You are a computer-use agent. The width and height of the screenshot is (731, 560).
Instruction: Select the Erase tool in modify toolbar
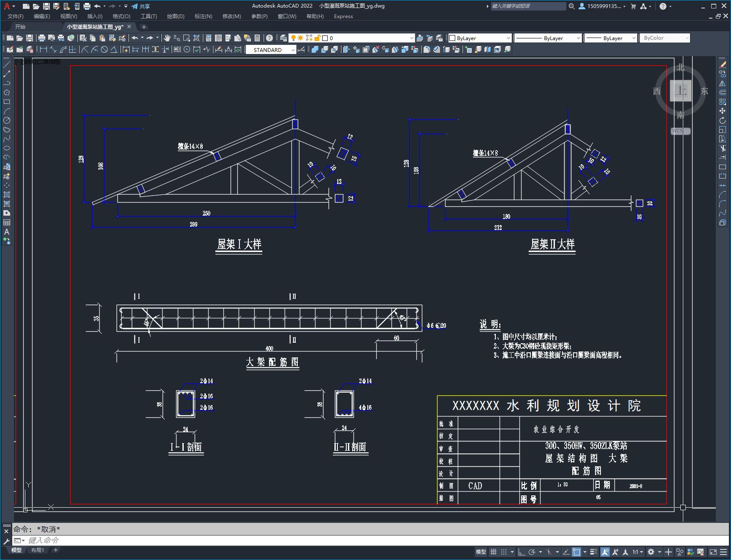723,65
